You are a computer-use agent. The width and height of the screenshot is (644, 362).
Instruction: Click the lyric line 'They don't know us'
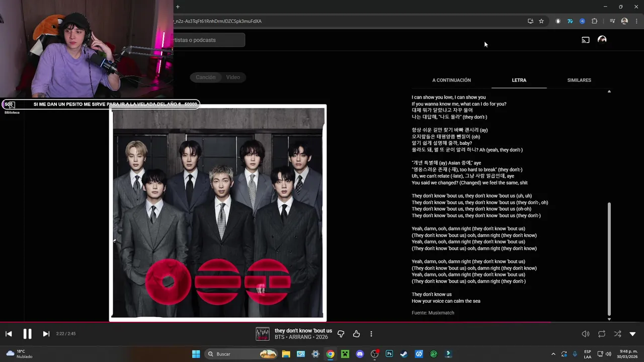click(432, 295)
